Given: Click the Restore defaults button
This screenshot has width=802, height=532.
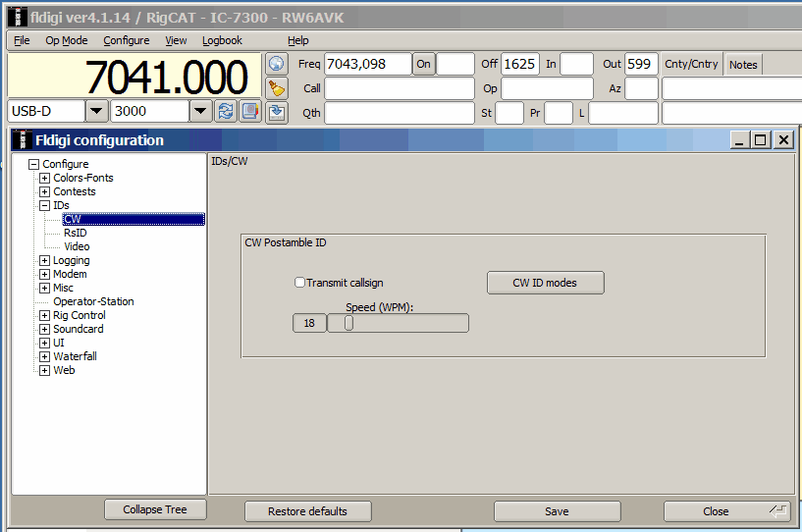Looking at the screenshot, I should [308, 511].
